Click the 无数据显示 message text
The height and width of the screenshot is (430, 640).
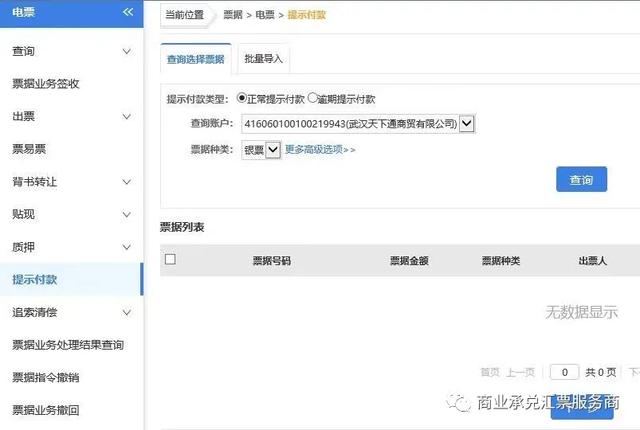[582, 313]
